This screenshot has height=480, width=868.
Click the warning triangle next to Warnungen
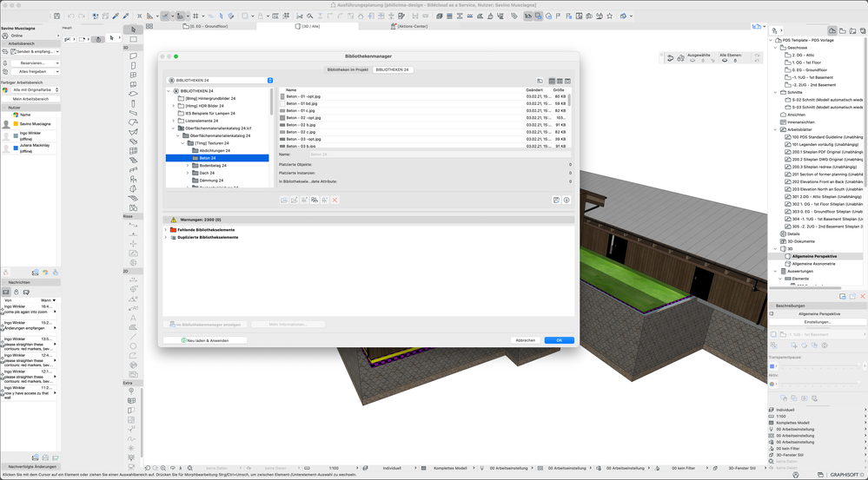tap(174, 220)
